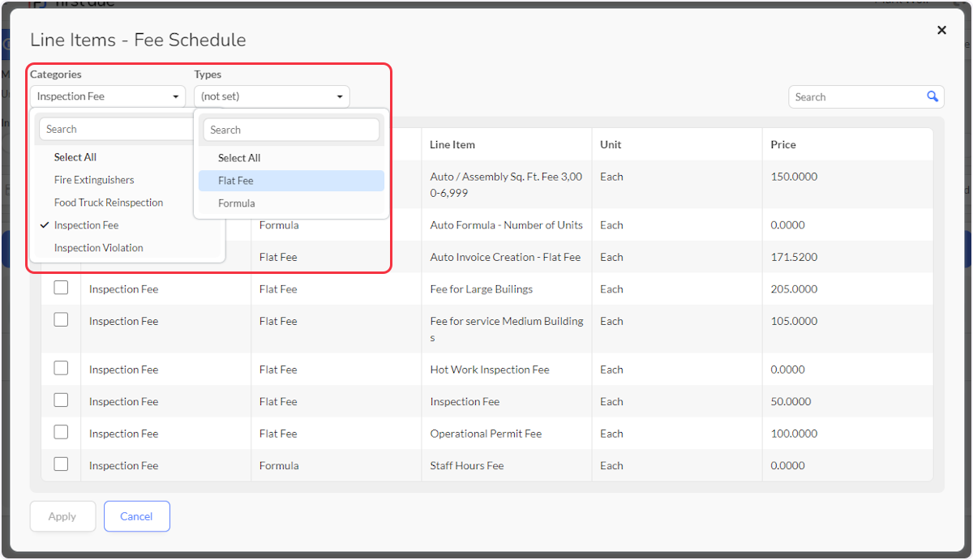Open the Types dropdown showing (not set)
This screenshot has width=973, height=560.
tap(272, 96)
